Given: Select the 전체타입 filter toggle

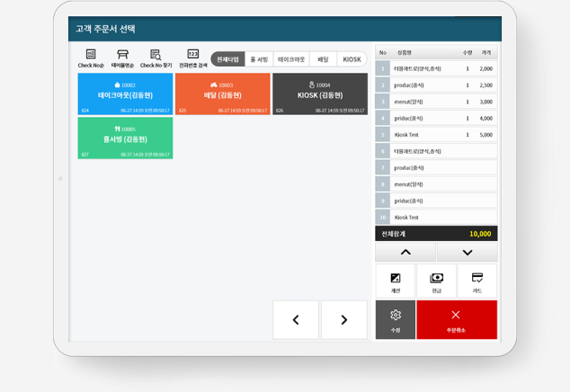Looking at the screenshot, I should (x=227, y=59).
